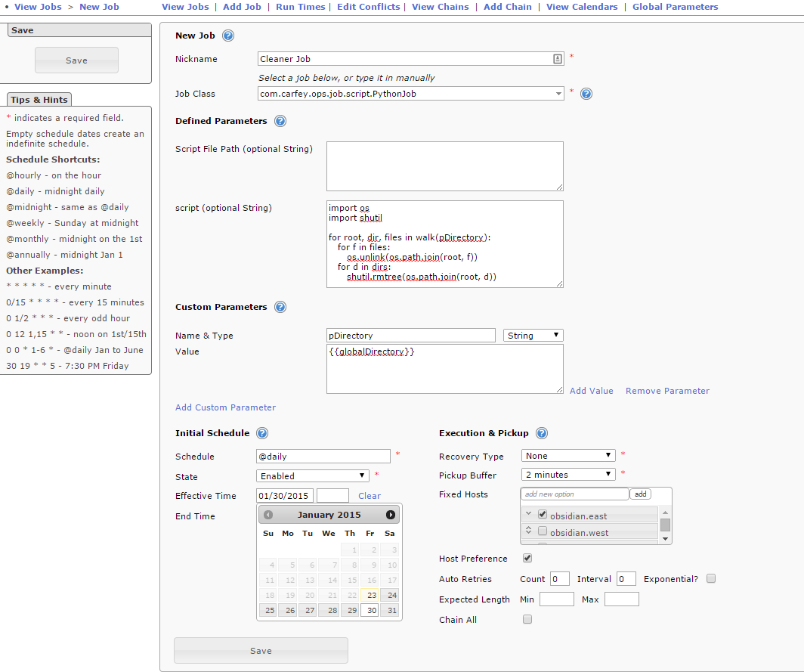Click the Add Custom Parameter link

coord(225,407)
